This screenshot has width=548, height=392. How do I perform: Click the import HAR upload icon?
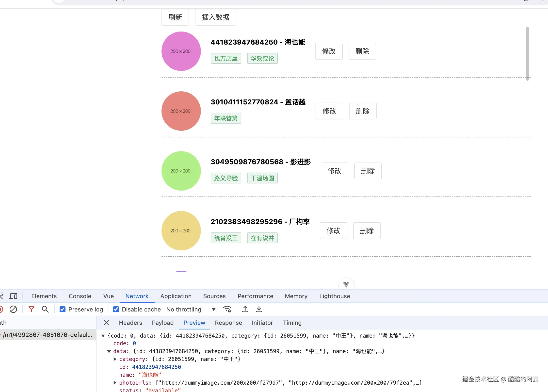coord(245,309)
